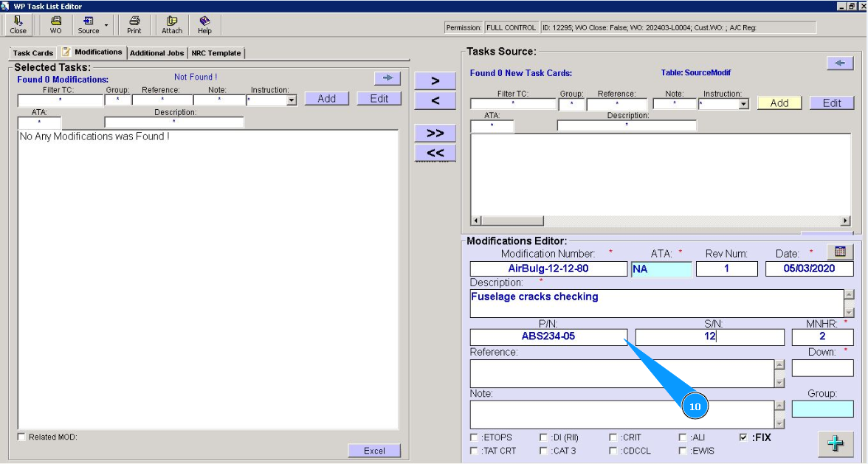Image resolution: width=868 pixels, height=464 pixels.
Task: Open the calendar date picker icon
Action: 840,252
